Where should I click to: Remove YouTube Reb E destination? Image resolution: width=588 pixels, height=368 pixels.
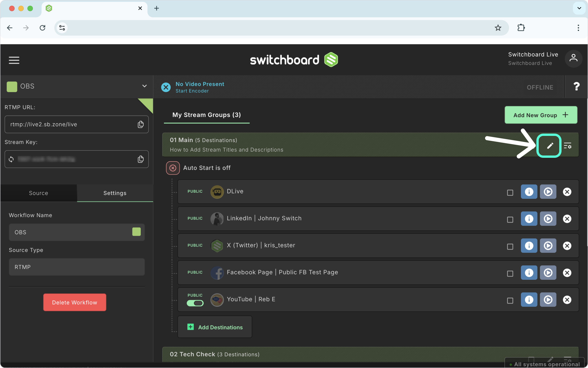[567, 300]
